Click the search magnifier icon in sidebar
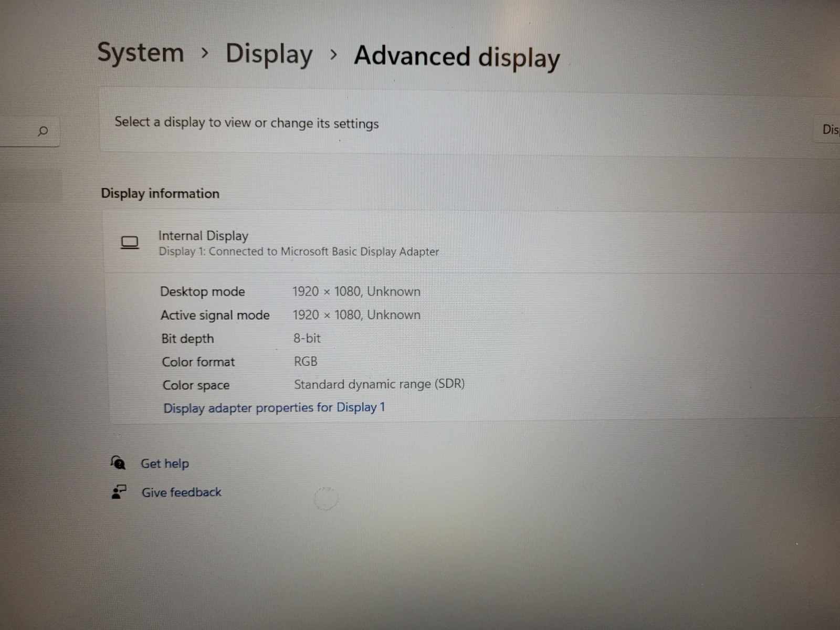Screen dimensions: 840x630 [x=43, y=131]
